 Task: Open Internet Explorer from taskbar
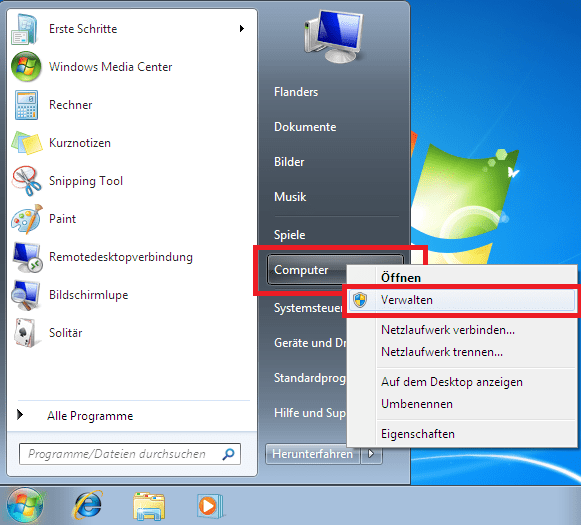tap(88, 505)
